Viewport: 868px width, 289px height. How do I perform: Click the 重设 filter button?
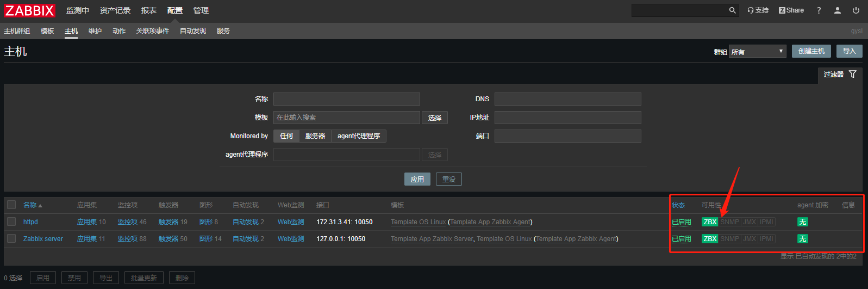(x=449, y=179)
